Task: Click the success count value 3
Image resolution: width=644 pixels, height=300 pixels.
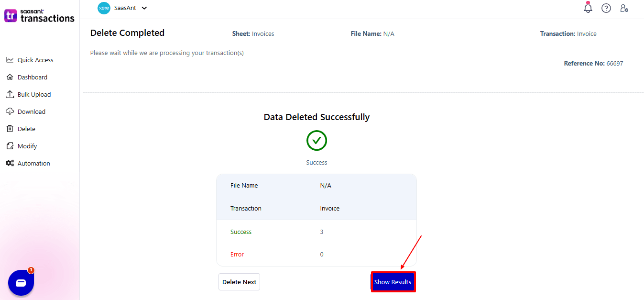Action: point(322,232)
